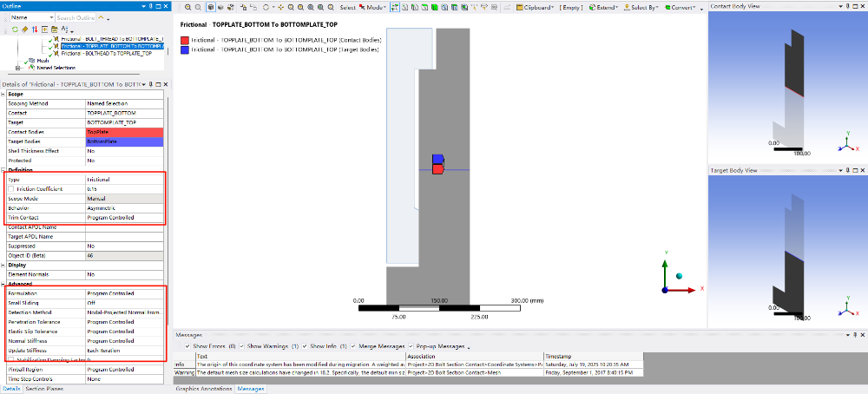Click the Refresh icon in Outline toolbar
Image resolution: width=868 pixels, height=394 pixels.
15,30
